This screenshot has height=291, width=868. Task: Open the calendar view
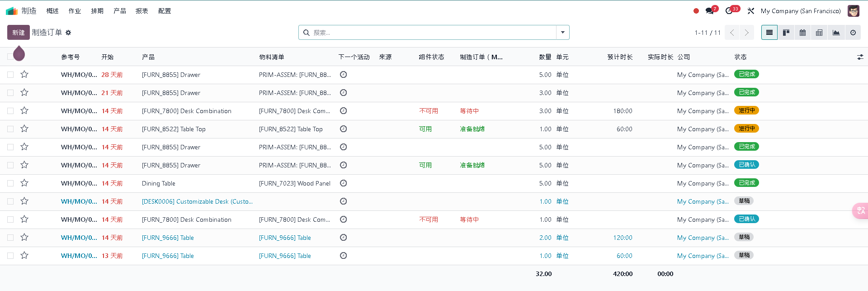802,33
